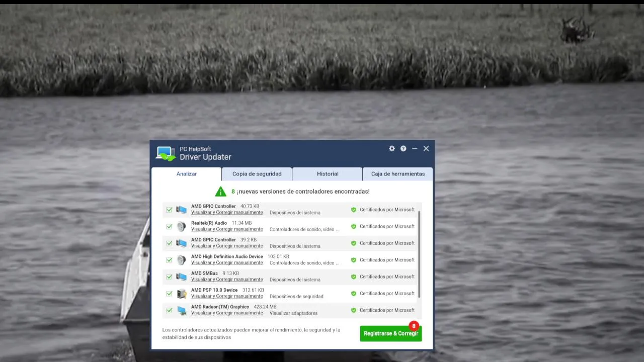Open Visualizar y Corregir manualmente for AMD SMBus
The image size is (644, 362).
pos(227,280)
